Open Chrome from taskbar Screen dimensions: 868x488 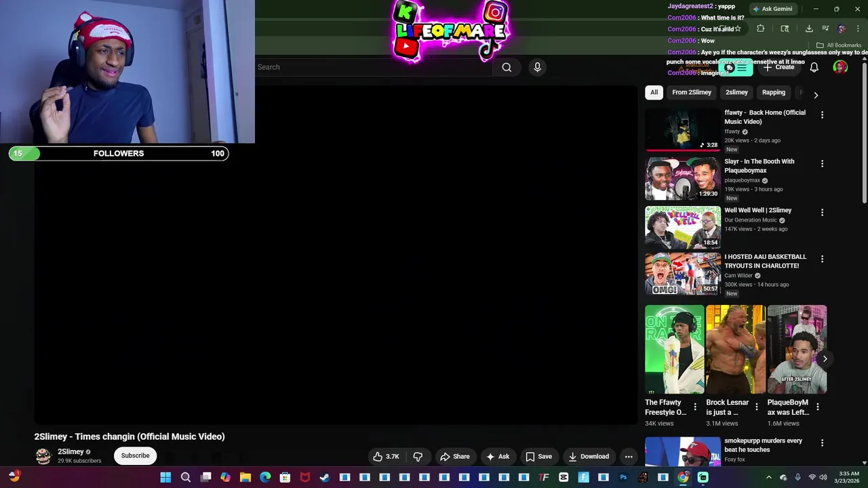click(x=683, y=478)
